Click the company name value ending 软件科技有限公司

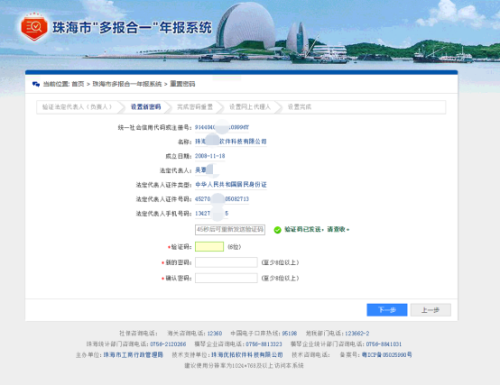pos(231,142)
